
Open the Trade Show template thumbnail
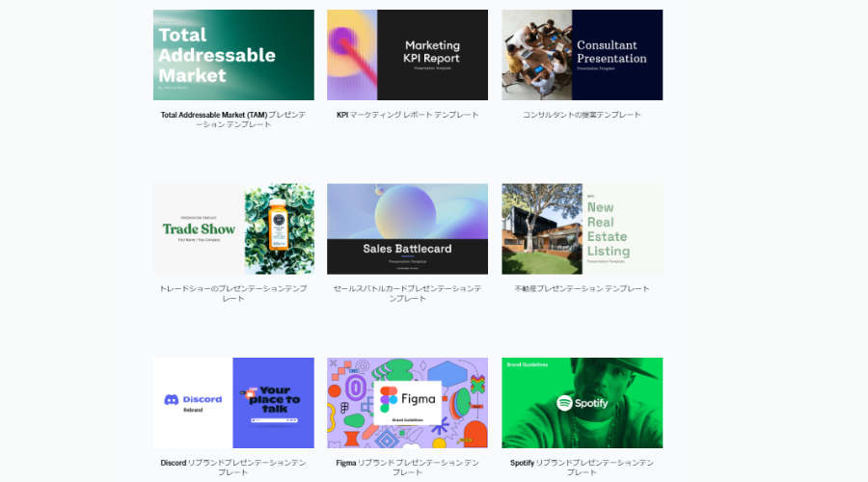pos(233,229)
